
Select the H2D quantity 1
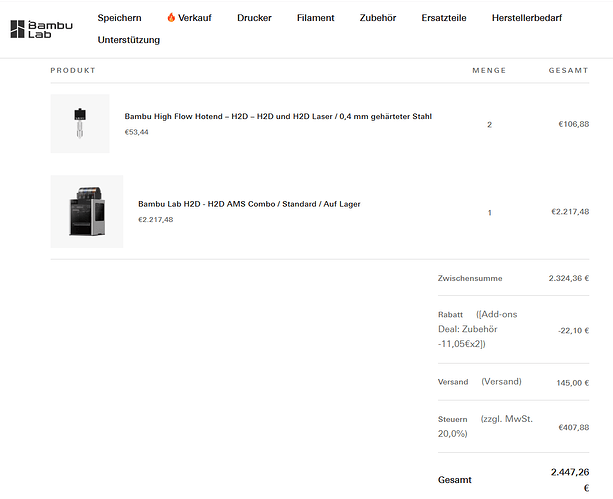(x=489, y=213)
